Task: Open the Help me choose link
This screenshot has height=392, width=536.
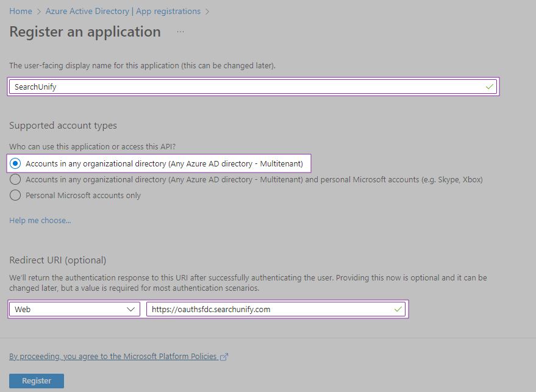Action: tap(40, 220)
